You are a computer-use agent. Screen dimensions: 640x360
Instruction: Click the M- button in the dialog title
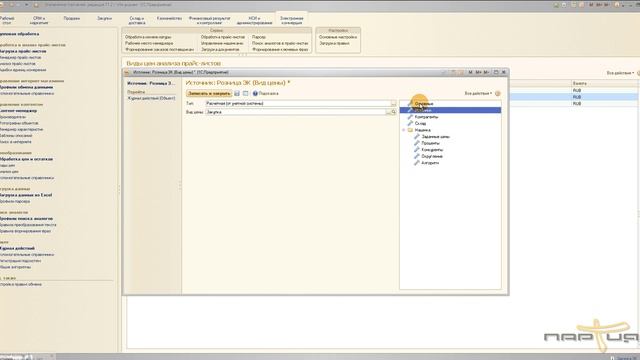coord(487,72)
